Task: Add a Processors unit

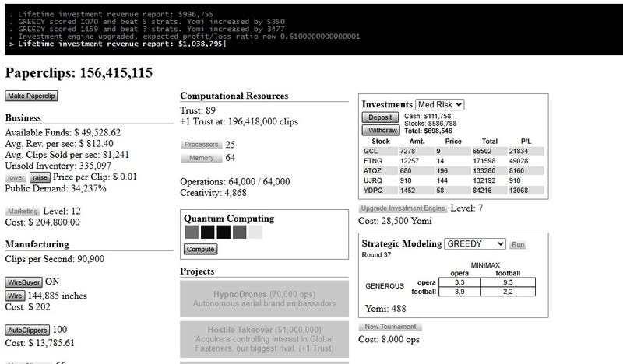Action: click(x=201, y=145)
